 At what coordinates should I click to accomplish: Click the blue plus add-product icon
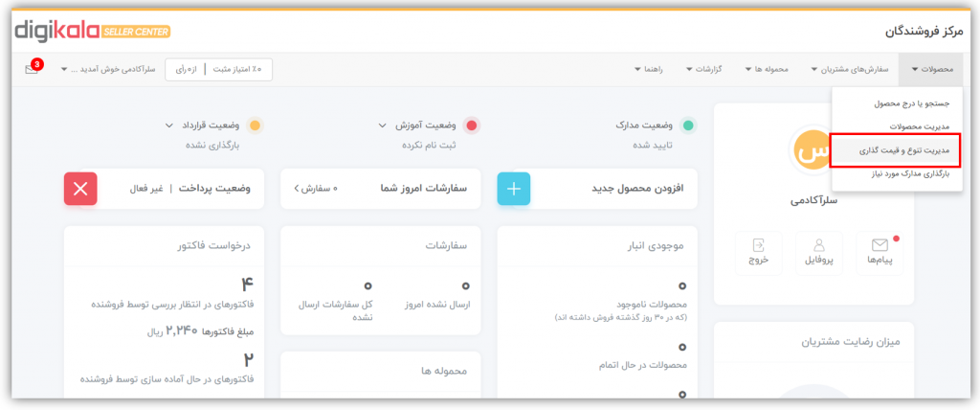(x=514, y=189)
